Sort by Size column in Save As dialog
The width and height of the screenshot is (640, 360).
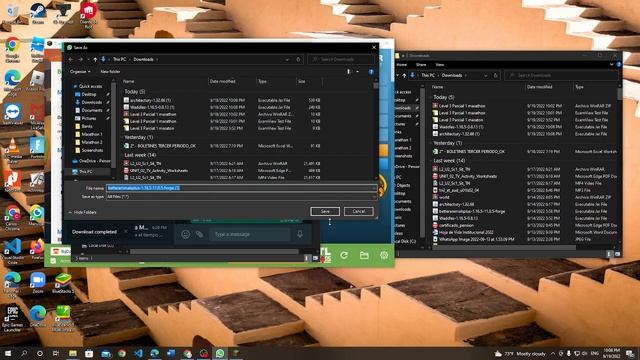pos(302,81)
